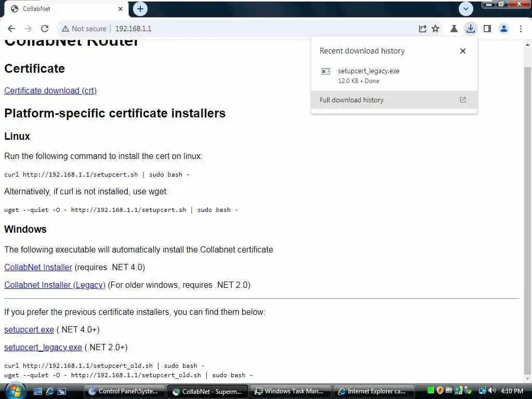Launch Internet Explorer from quick launch

(50, 391)
